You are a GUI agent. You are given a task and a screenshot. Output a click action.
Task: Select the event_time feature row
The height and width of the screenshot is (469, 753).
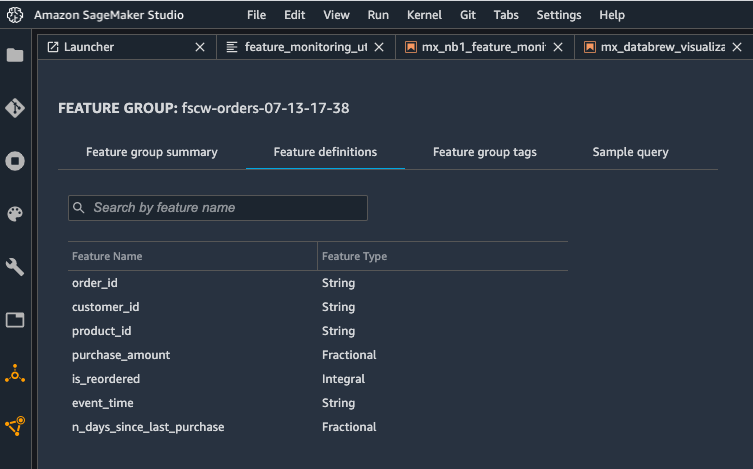coord(318,403)
